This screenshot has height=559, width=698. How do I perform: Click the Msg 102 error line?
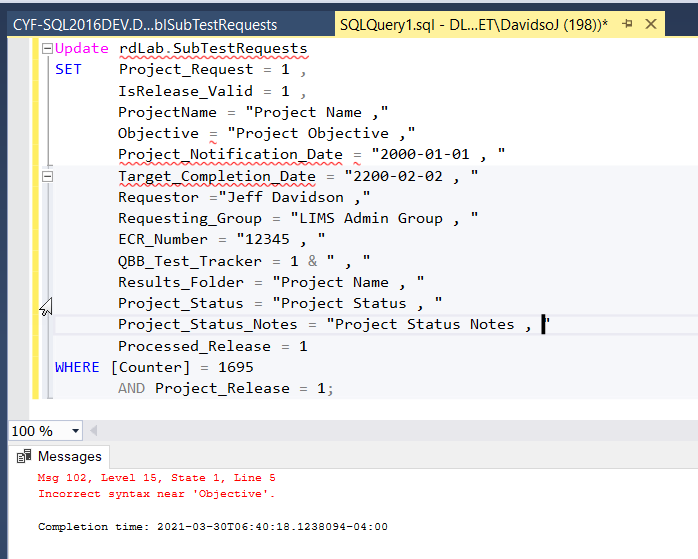click(156, 478)
